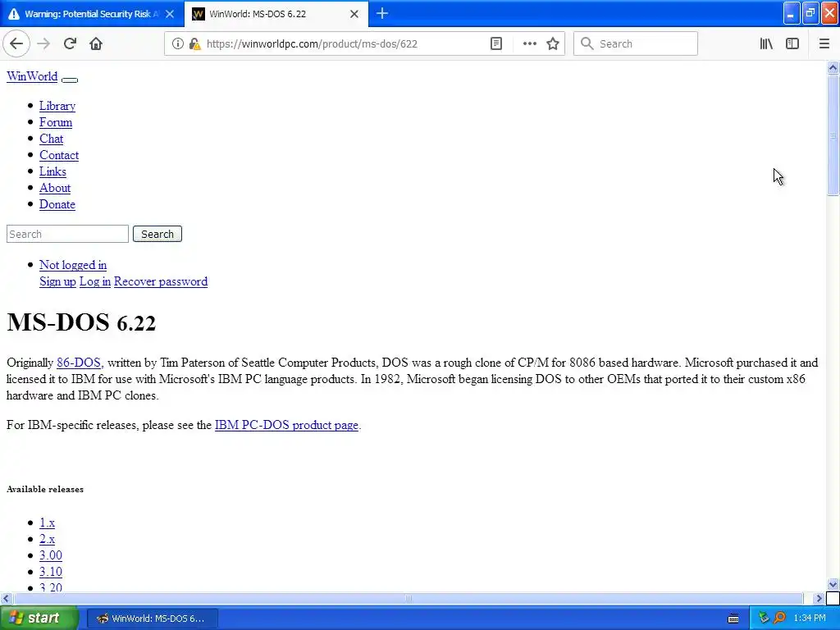Open the Chat link
The image size is (840, 630).
coord(52,139)
